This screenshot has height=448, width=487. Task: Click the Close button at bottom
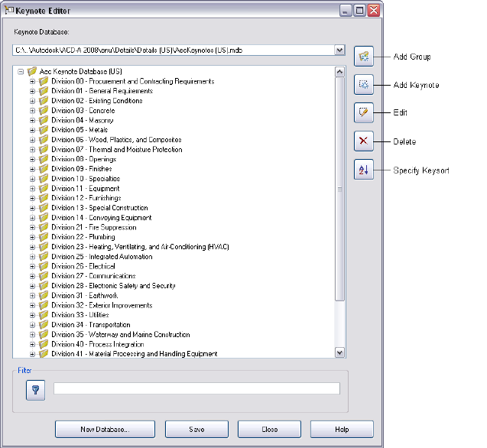(269, 430)
